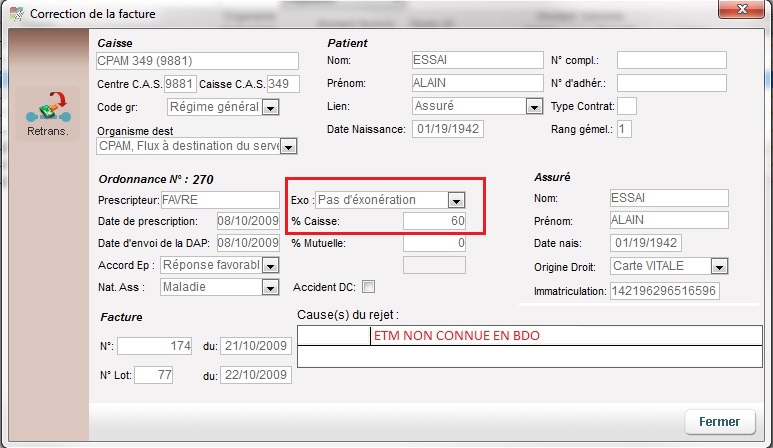Screen dimensions: 773x448
Task: Click the N° compl. input field
Action: click(670, 60)
